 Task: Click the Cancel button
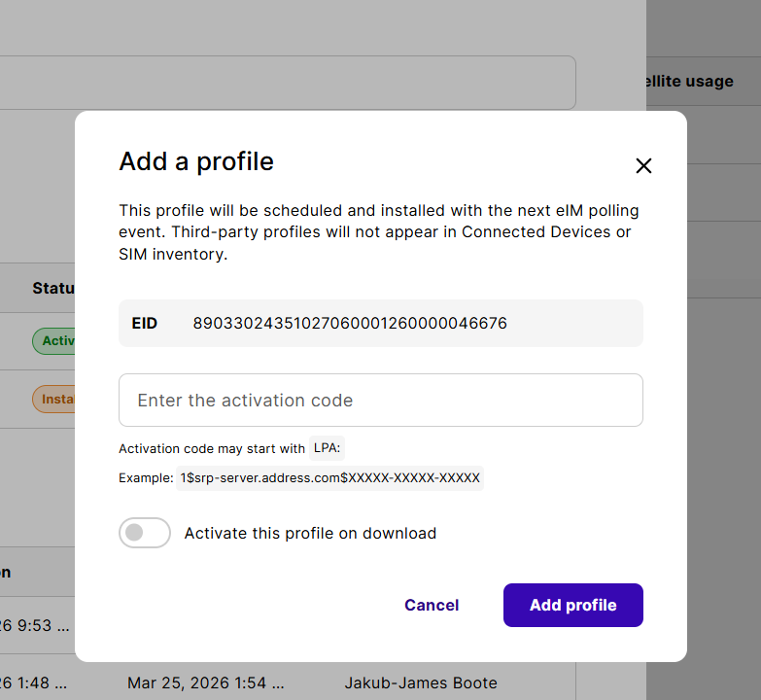point(432,605)
